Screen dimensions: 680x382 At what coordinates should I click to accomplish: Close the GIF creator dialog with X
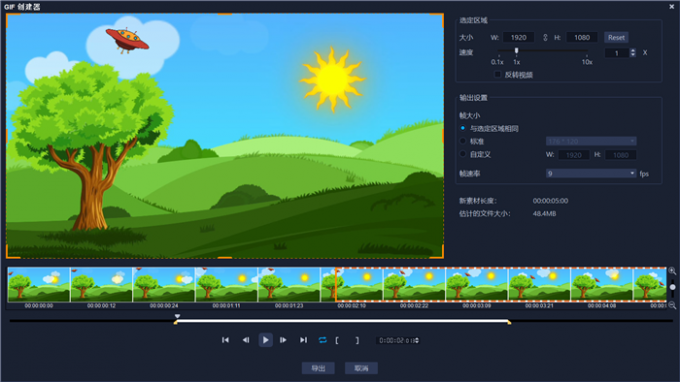(x=672, y=6)
